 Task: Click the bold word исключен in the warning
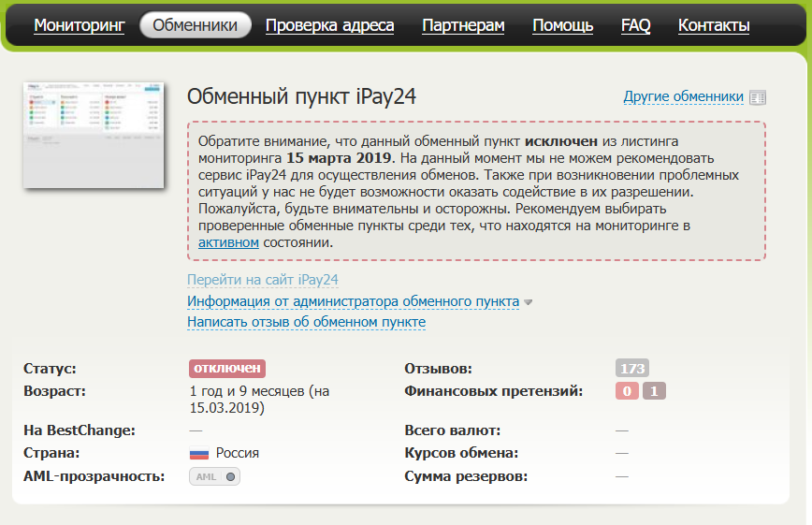point(561,141)
